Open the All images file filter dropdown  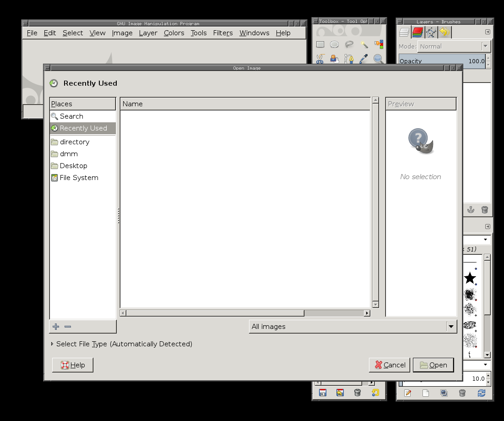click(x=353, y=327)
